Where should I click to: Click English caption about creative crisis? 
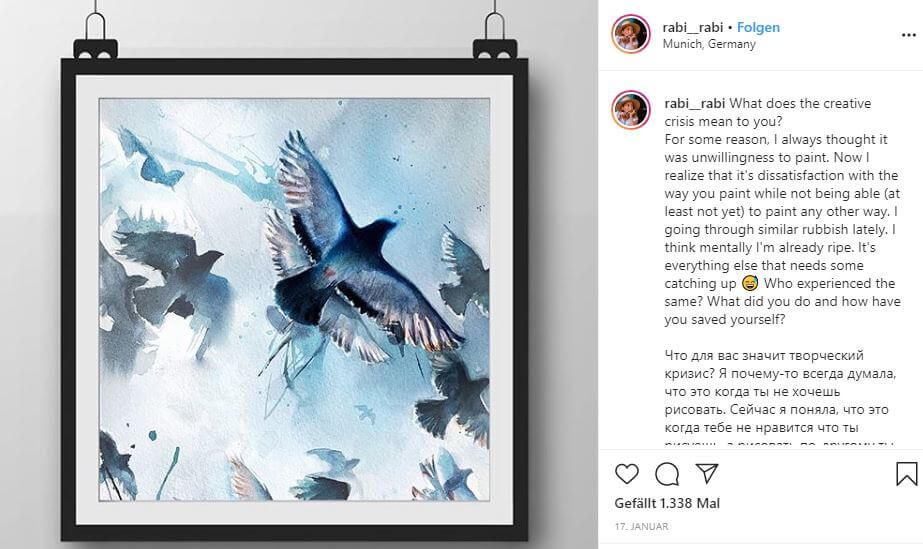tap(782, 211)
